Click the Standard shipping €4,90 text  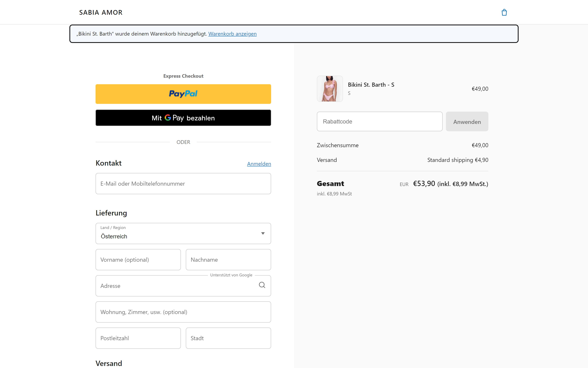458,160
